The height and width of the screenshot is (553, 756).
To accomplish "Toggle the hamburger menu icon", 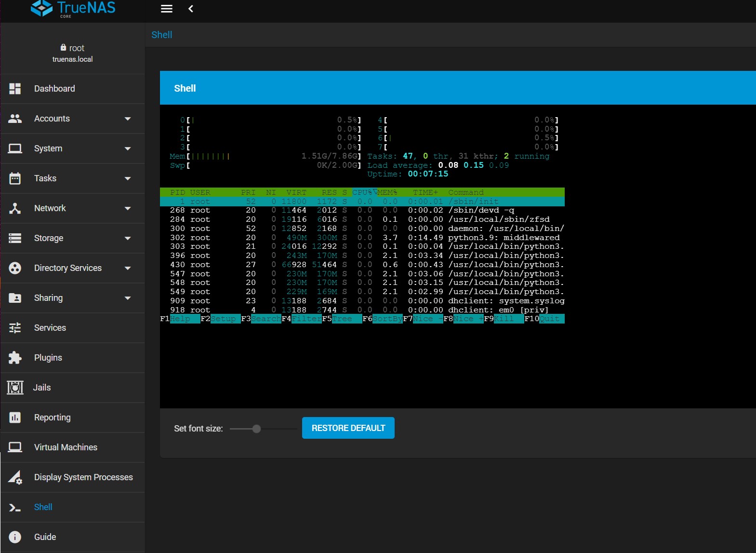I will tap(167, 9).
